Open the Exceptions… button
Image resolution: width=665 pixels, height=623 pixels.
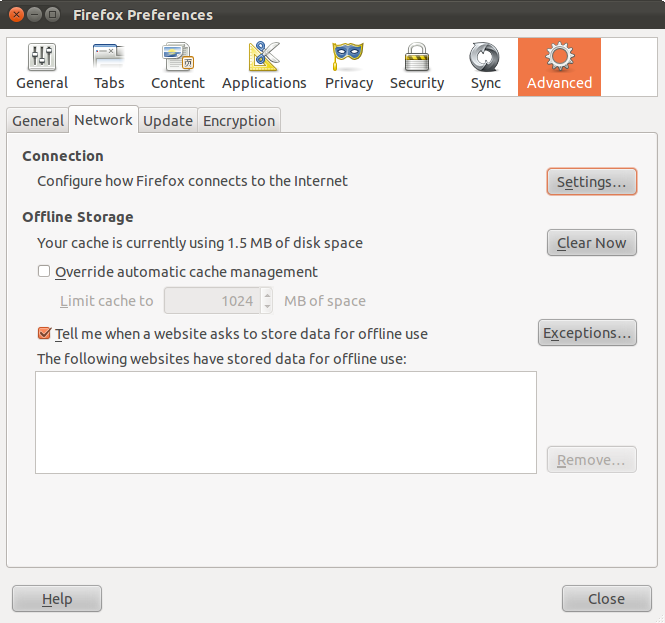(x=587, y=333)
